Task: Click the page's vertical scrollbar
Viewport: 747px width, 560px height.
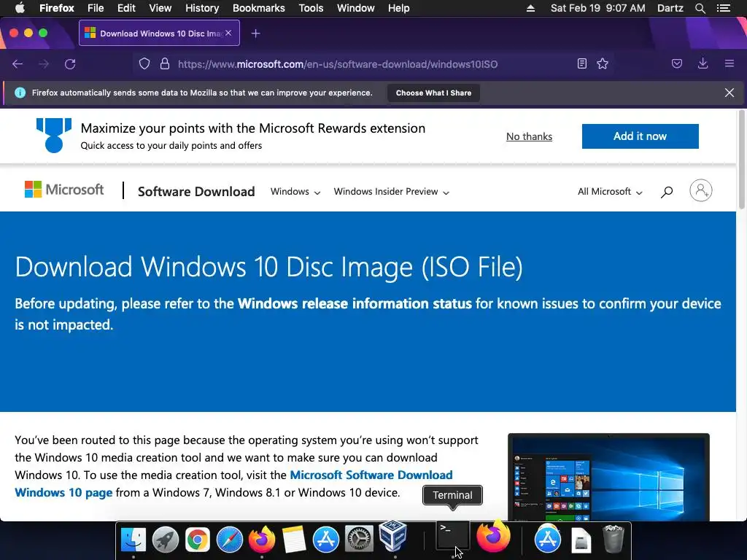Action: [741, 160]
